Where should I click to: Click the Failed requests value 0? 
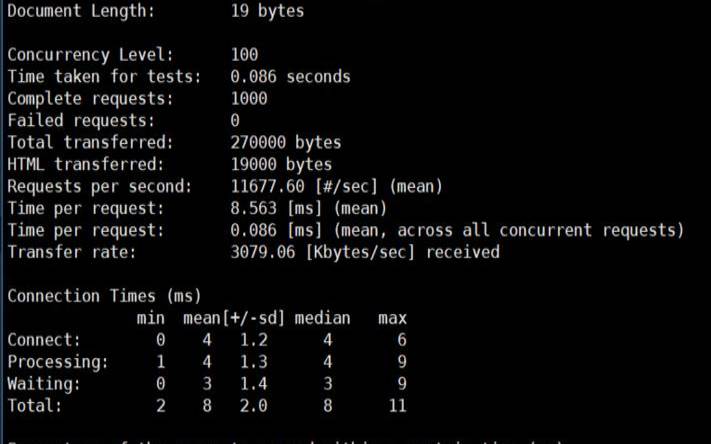pos(235,120)
